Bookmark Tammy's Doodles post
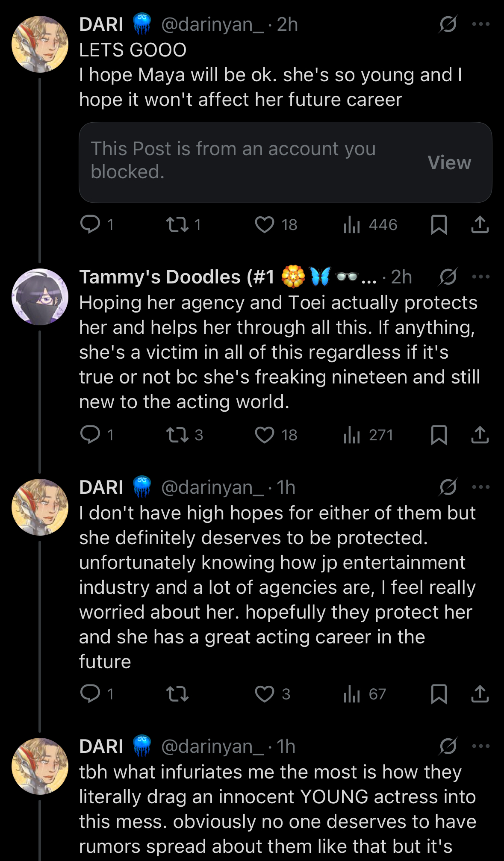This screenshot has height=861, width=504. [x=439, y=435]
